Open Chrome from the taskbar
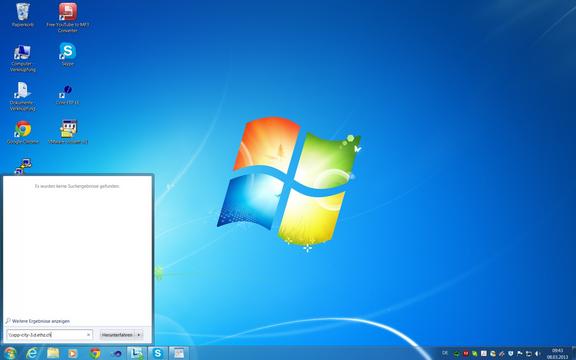The image size is (576, 360). pos(95,353)
